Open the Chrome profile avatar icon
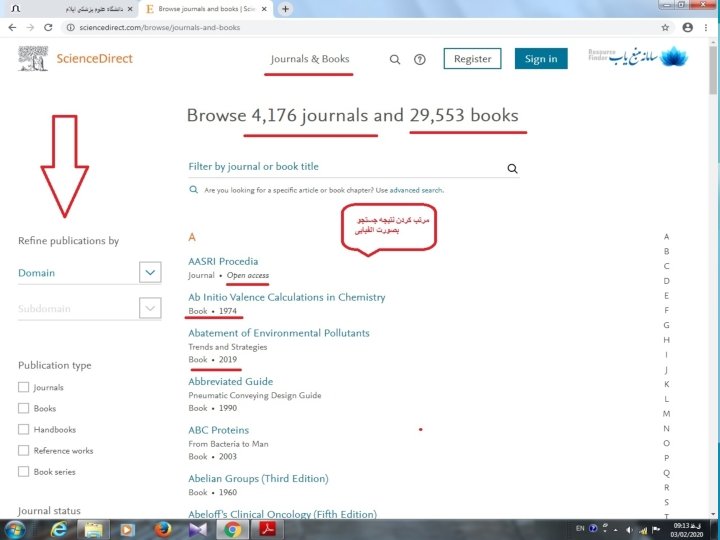 point(687,28)
